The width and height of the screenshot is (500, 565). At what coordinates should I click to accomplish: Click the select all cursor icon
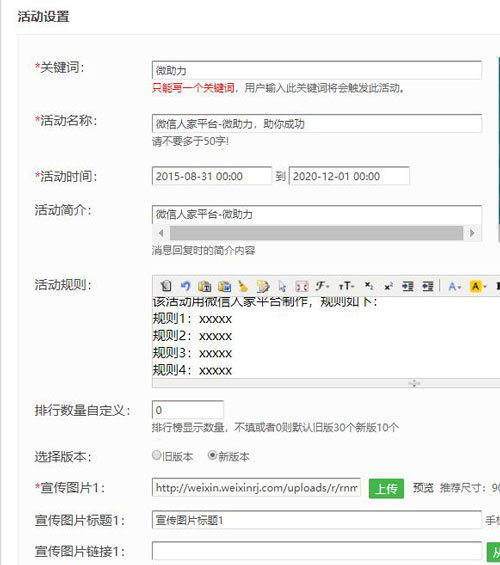tap(282, 286)
